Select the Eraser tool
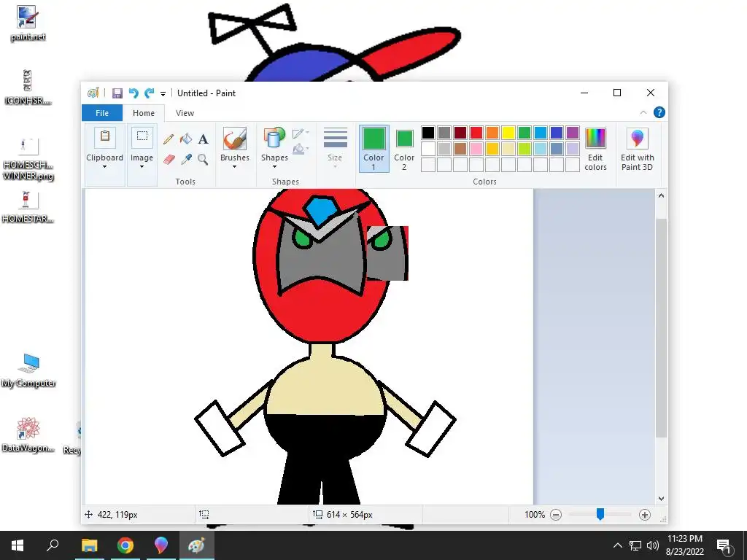 169,159
